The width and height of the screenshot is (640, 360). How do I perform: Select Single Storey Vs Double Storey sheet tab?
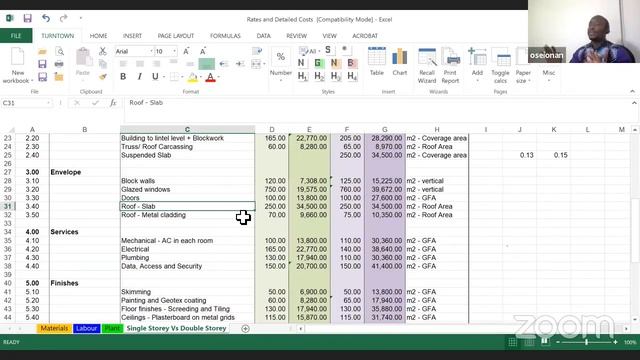click(x=176, y=328)
